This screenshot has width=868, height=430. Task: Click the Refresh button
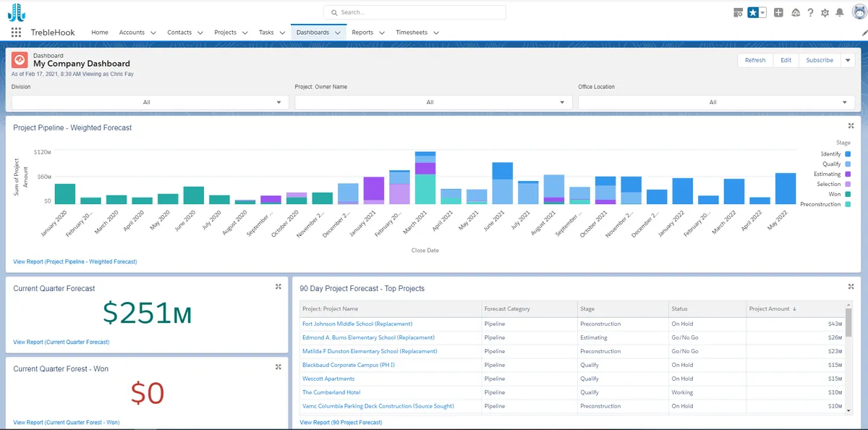coord(755,60)
